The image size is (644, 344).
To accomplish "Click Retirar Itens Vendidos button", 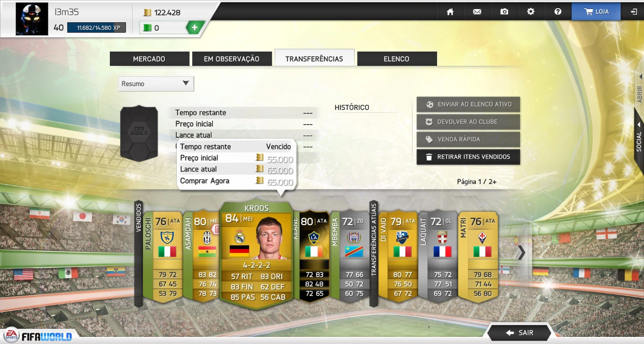I will click(x=468, y=157).
